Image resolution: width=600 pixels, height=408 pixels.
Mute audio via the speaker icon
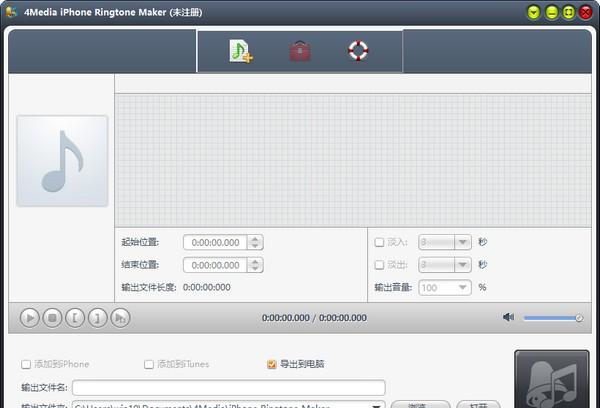tap(508, 317)
